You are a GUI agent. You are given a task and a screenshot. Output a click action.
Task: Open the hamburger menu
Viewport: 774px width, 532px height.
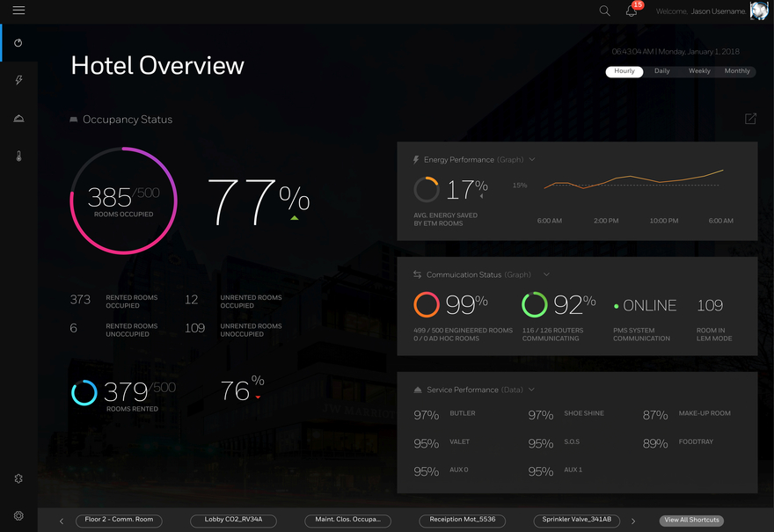point(18,10)
